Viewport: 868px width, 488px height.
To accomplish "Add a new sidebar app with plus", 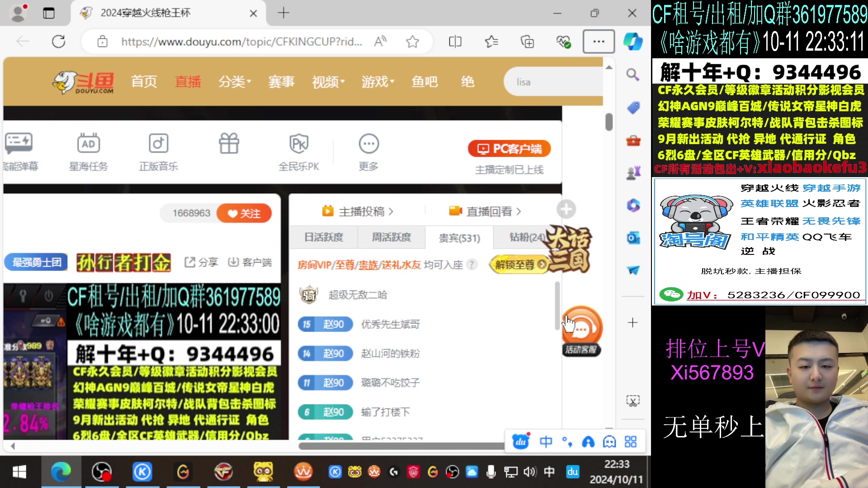I will 633,323.
